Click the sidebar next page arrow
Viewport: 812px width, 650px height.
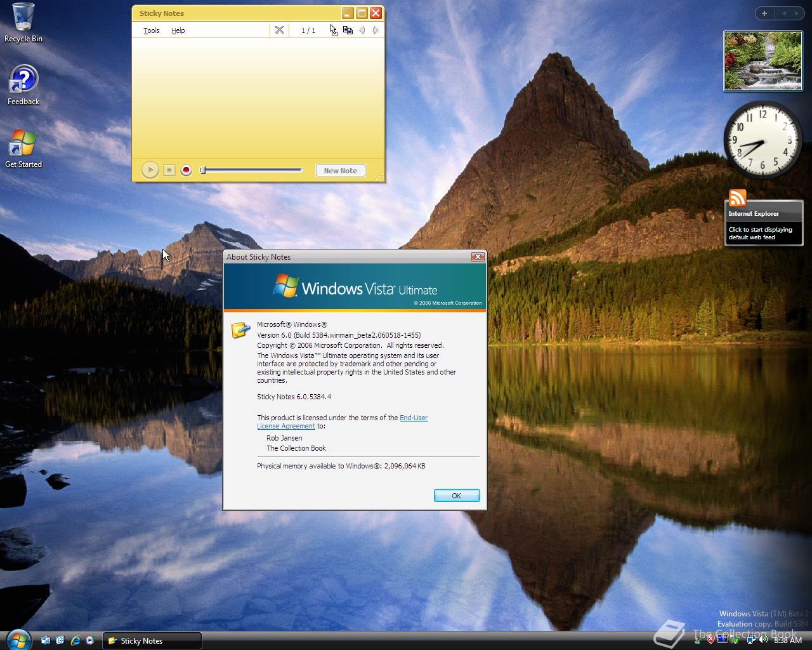coord(797,13)
